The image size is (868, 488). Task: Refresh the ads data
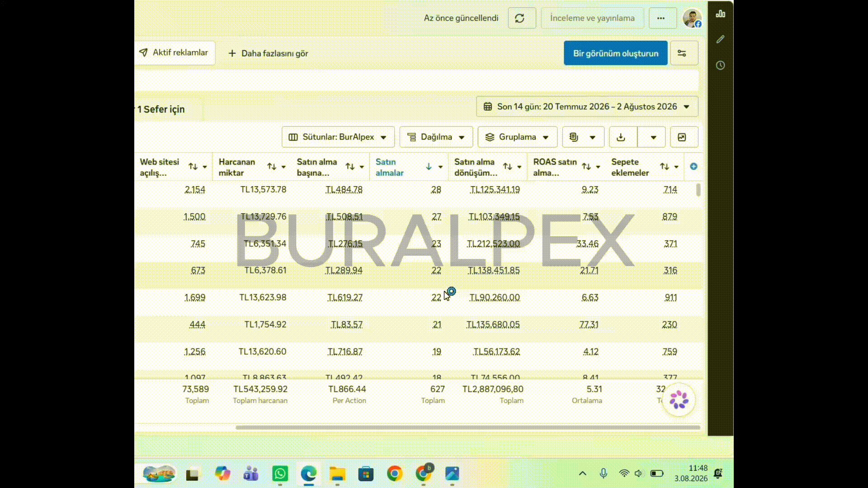[522, 18]
